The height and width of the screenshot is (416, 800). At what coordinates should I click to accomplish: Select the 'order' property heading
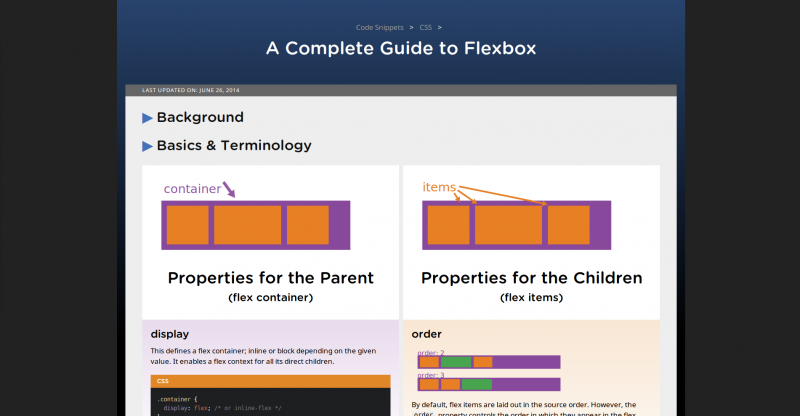[426, 333]
